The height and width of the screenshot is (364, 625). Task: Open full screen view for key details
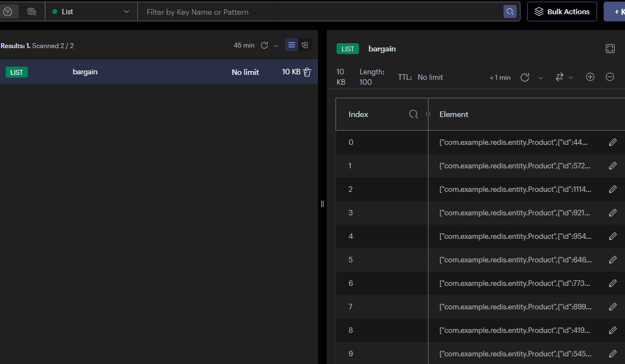click(x=610, y=49)
